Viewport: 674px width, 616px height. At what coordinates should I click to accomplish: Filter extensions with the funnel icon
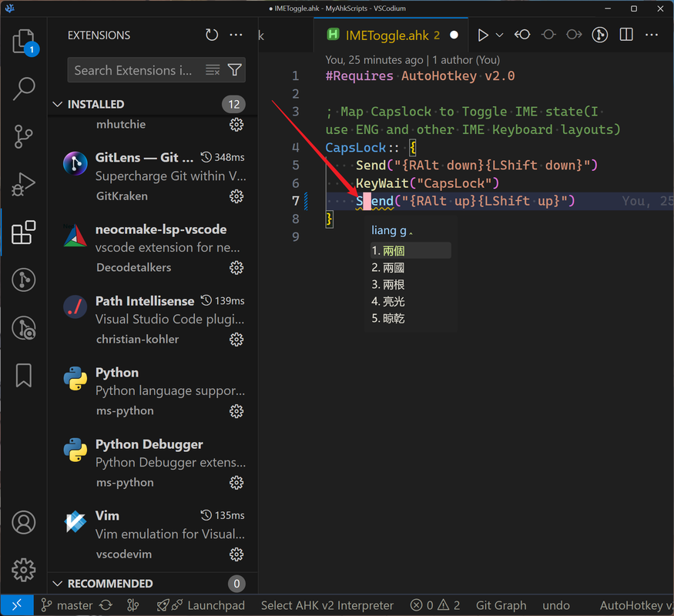[x=235, y=69]
